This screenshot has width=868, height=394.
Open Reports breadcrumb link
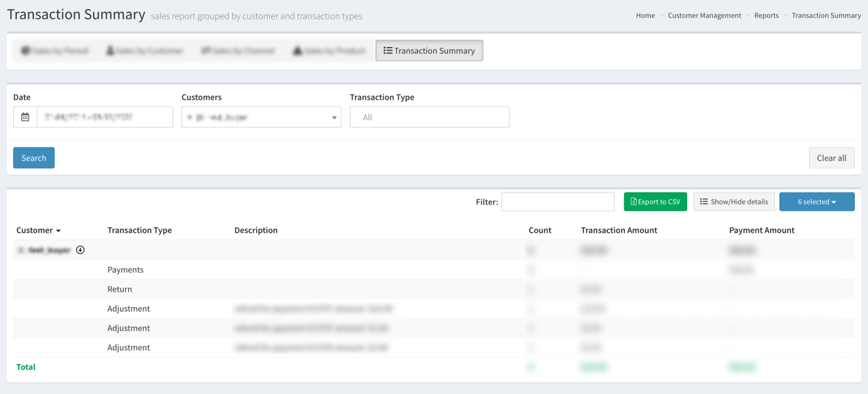(766, 16)
